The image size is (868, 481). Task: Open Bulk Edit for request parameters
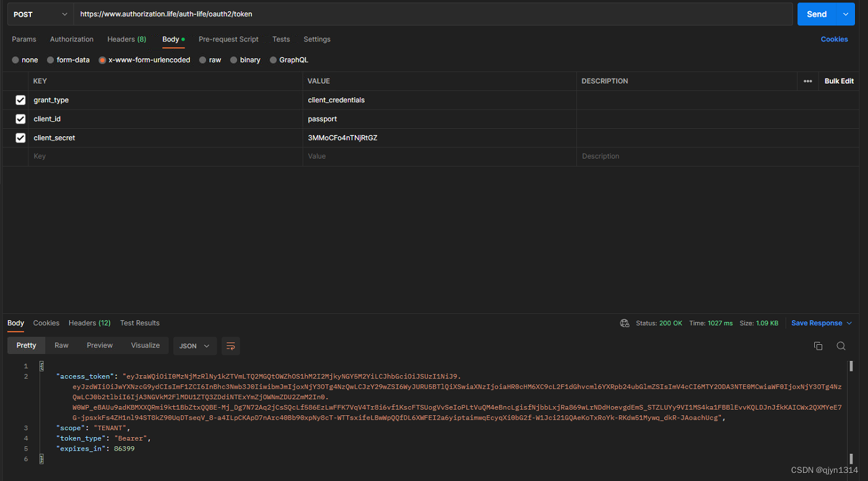(839, 81)
